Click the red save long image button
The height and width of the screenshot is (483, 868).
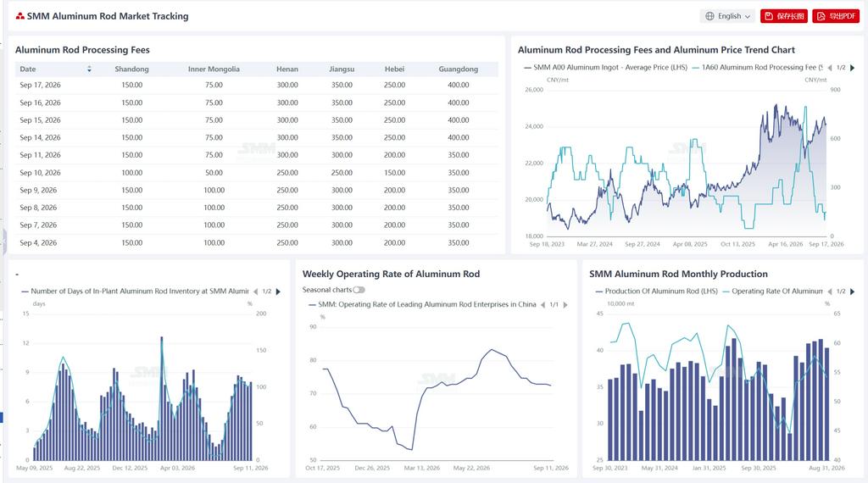[784, 16]
